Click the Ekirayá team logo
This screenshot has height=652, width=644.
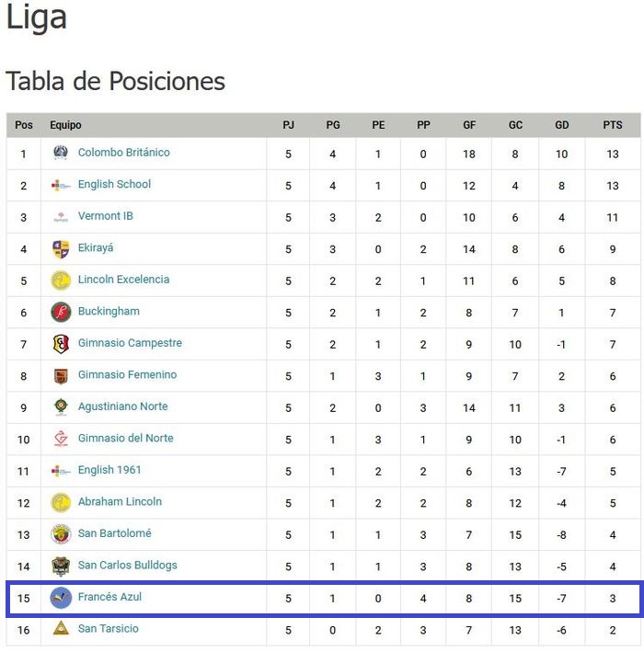tap(61, 248)
